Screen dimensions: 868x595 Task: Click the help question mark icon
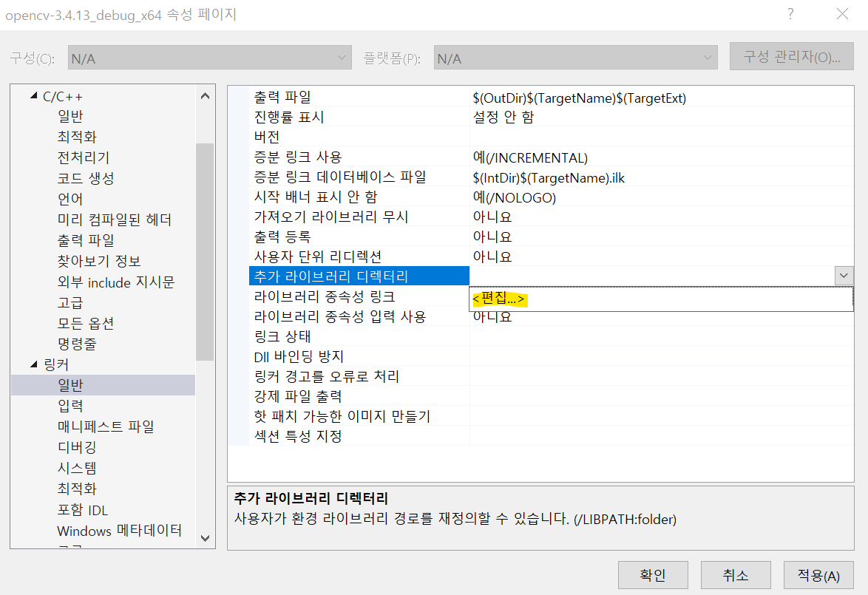tap(790, 14)
